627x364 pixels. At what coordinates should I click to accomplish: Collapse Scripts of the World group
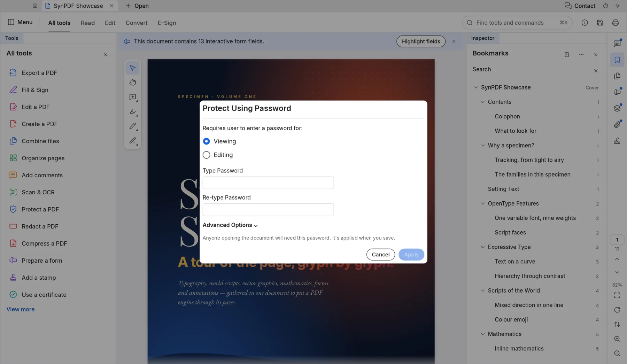[x=483, y=291]
